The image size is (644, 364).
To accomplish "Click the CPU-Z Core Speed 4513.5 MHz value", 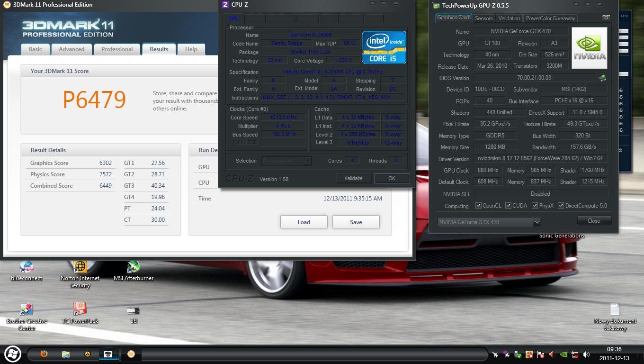I will point(283,118).
